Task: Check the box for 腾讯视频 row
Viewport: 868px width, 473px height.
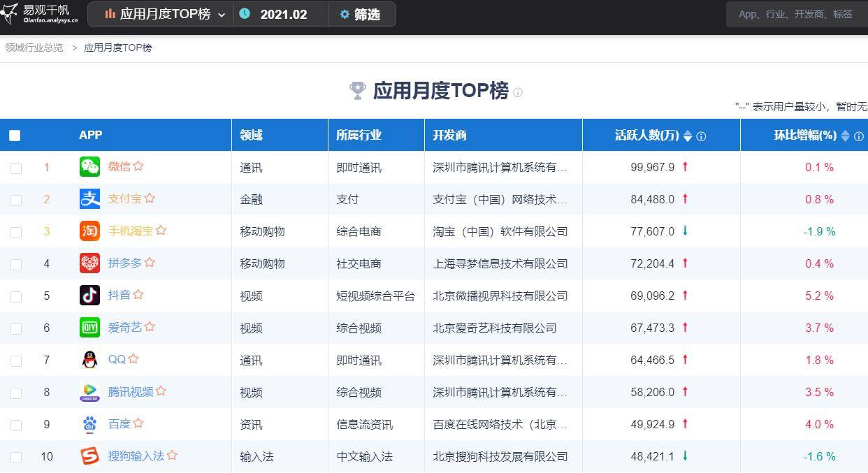Action: [16, 393]
